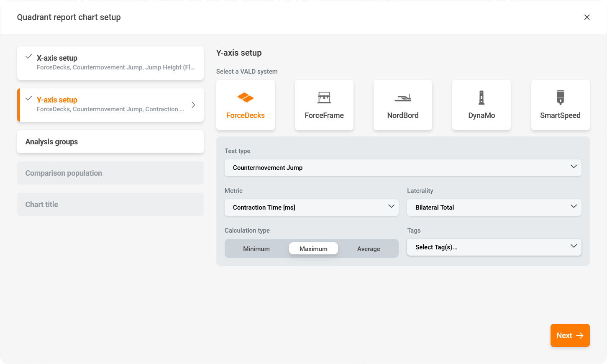Open the Analysis groups step
Screen dimensions: 607x364
(x=110, y=142)
